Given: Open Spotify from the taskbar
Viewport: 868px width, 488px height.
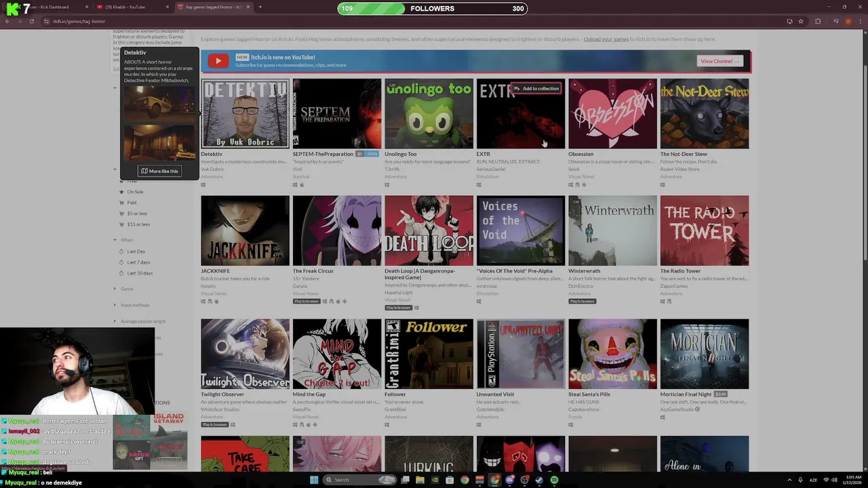Looking at the screenshot, I should (x=554, y=480).
